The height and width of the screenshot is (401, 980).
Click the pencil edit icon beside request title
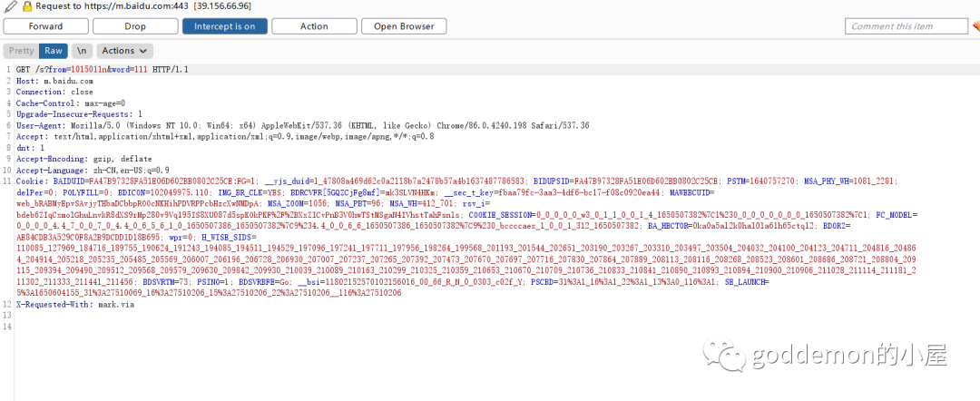9,7
